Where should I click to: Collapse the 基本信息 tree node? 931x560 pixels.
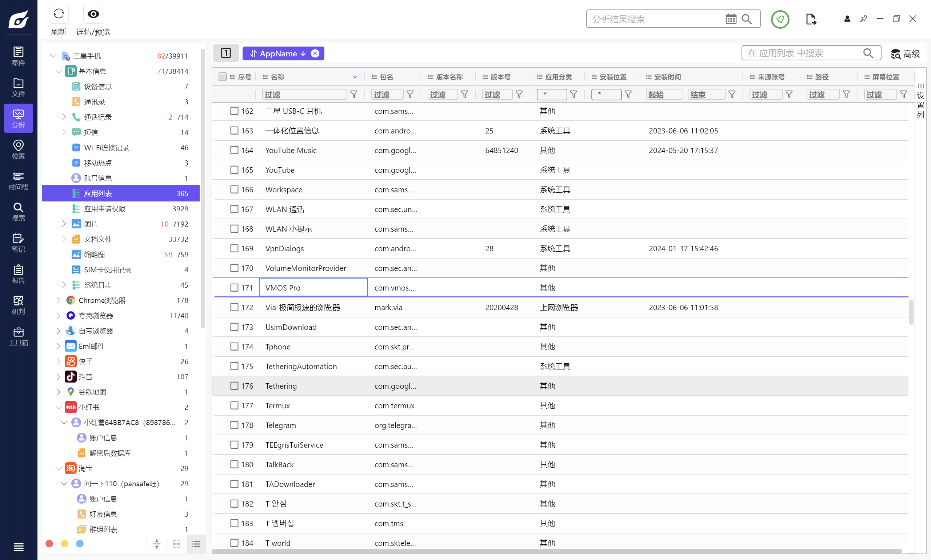click(x=59, y=71)
